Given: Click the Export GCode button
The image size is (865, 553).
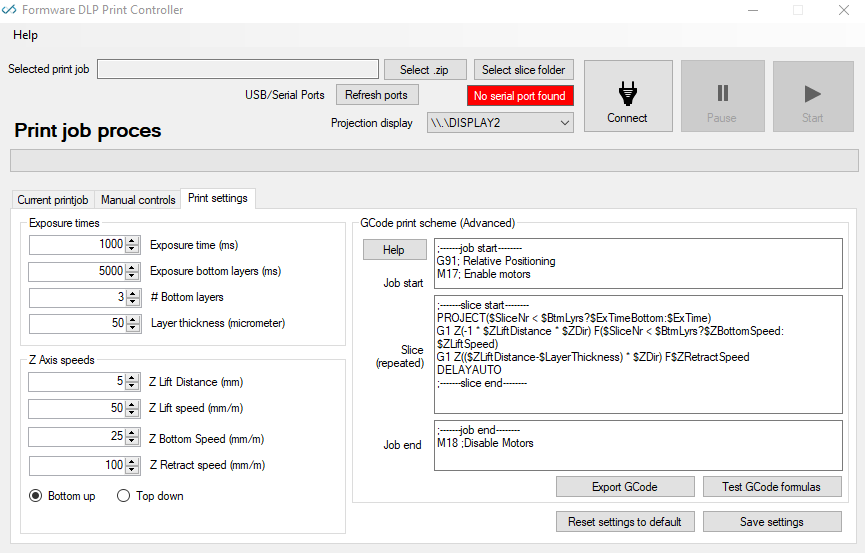Looking at the screenshot, I should point(624,487).
